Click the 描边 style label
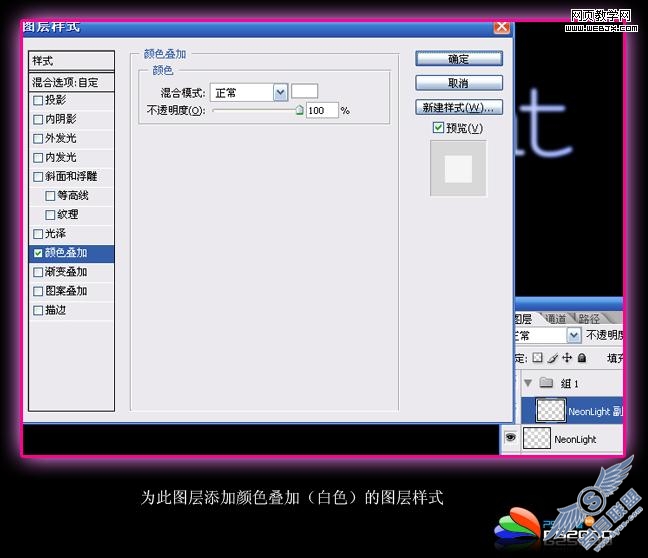This screenshot has height=558, width=648. point(55,310)
